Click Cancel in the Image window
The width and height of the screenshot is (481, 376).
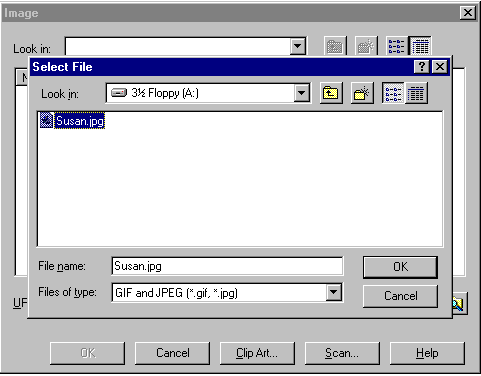click(x=173, y=353)
